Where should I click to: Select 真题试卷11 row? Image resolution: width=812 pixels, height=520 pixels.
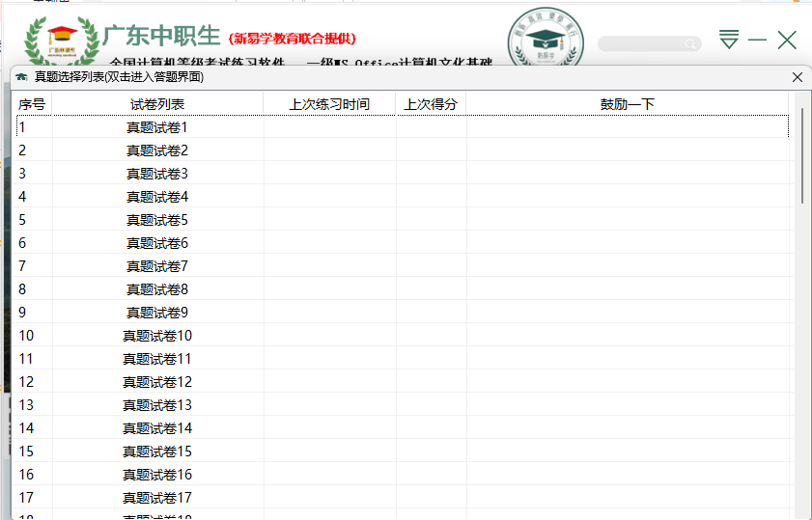pyautogui.click(x=403, y=359)
